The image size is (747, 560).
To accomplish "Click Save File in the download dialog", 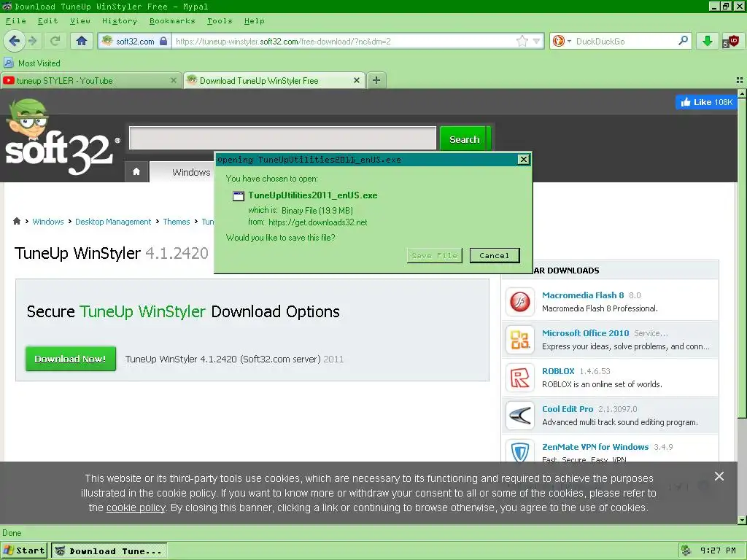I will pos(434,255).
